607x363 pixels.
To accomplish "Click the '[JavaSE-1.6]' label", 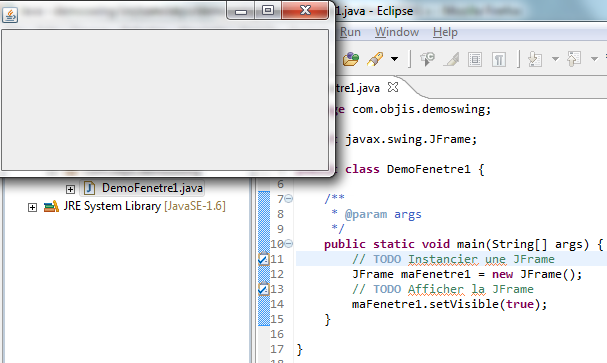I will point(195,206).
